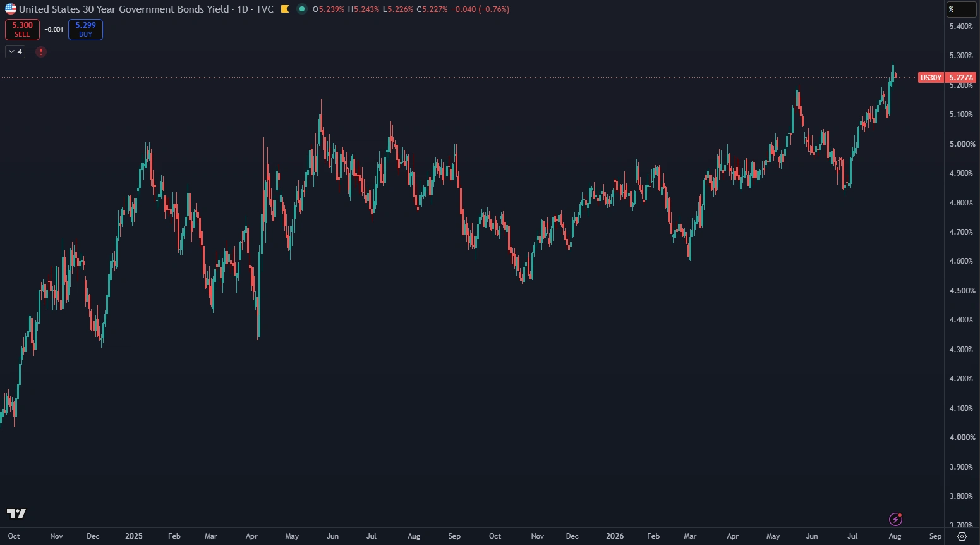Click the red US30Y price line tag
Screen dimensions: 980x545
click(931, 78)
